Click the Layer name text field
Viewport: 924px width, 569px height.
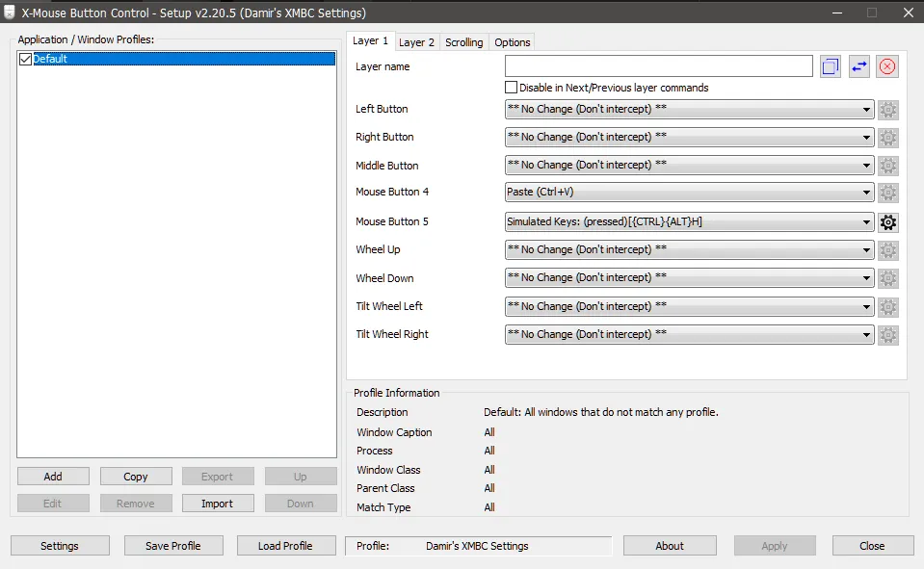click(x=658, y=66)
